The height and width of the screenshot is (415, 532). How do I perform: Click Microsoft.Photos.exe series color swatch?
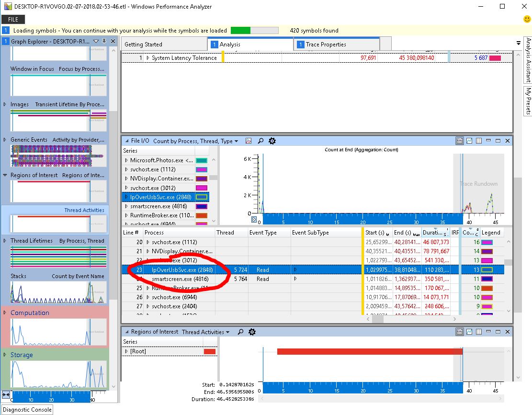pyautogui.click(x=202, y=160)
